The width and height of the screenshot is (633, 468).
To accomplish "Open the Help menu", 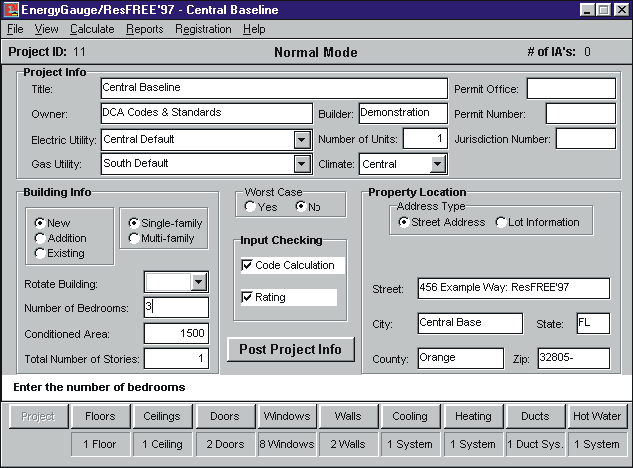I will [x=254, y=29].
